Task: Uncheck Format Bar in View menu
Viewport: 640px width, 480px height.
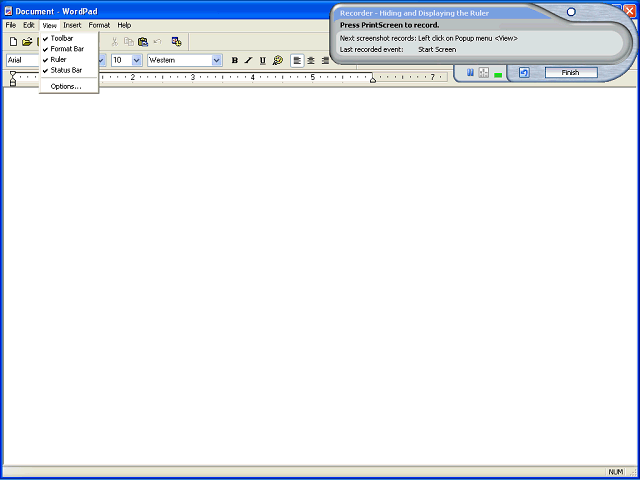Action: 67,49
